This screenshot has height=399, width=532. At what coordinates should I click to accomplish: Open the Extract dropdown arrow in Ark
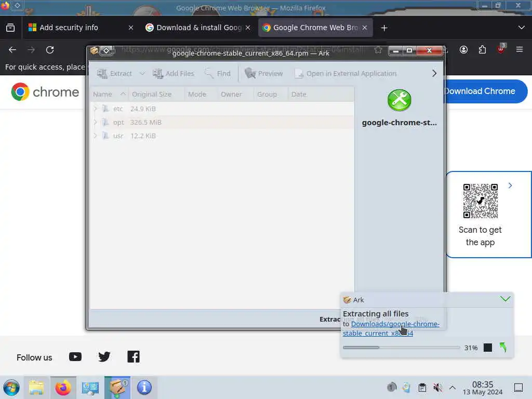coord(142,73)
